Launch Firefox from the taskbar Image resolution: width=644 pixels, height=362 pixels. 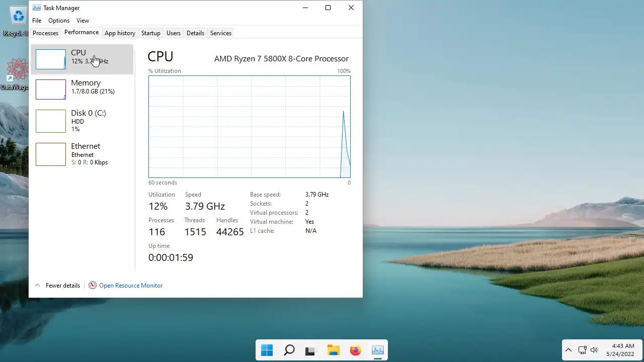pos(356,350)
